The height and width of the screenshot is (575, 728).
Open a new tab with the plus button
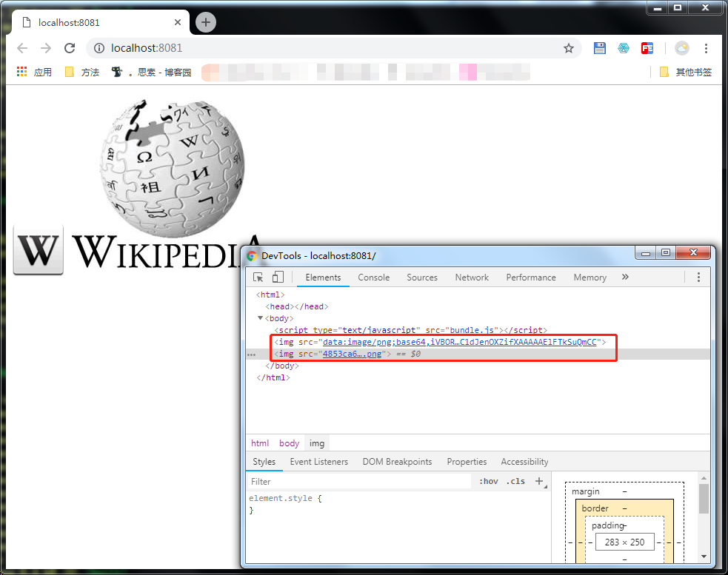coord(206,22)
